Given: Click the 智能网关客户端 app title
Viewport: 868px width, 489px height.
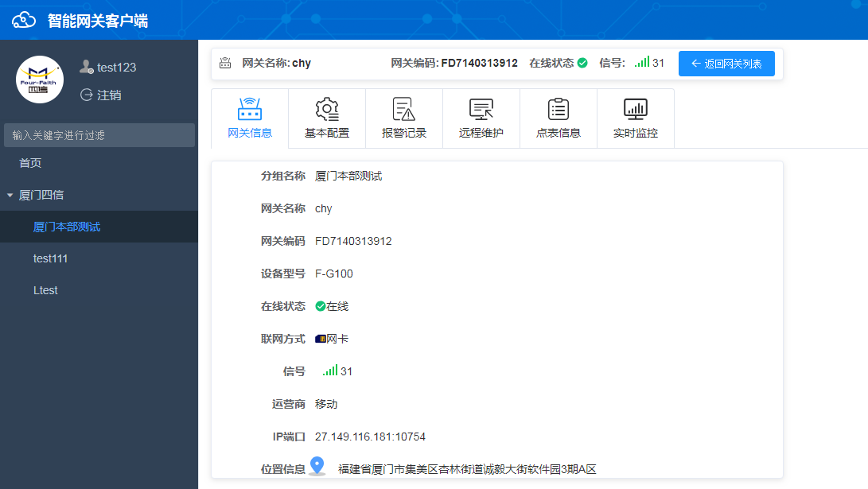Looking at the screenshot, I should (97, 21).
